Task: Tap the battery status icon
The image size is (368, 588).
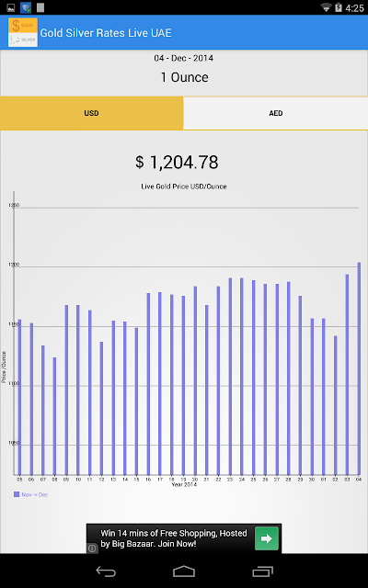Action: (339, 7)
